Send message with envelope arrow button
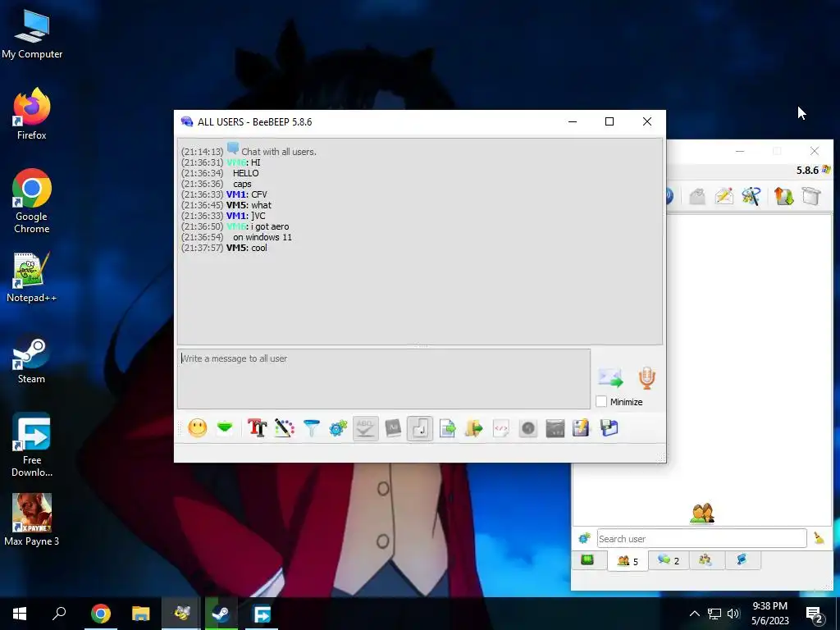 tap(610, 378)
